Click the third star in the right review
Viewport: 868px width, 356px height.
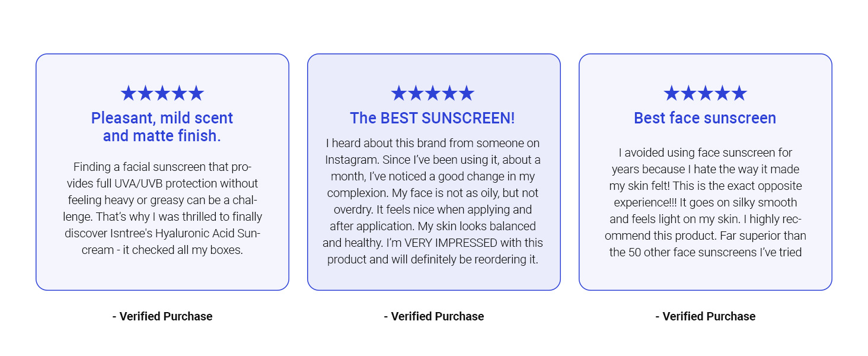[x=705, y=93]
